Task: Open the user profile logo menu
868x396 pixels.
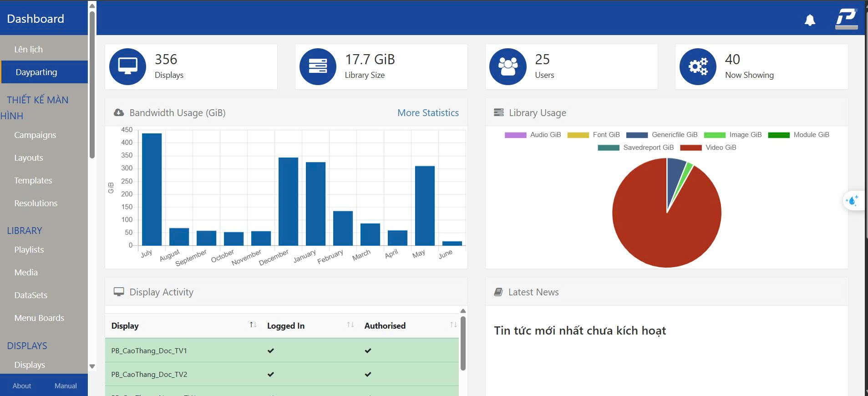Action: (x=846, y=19)
